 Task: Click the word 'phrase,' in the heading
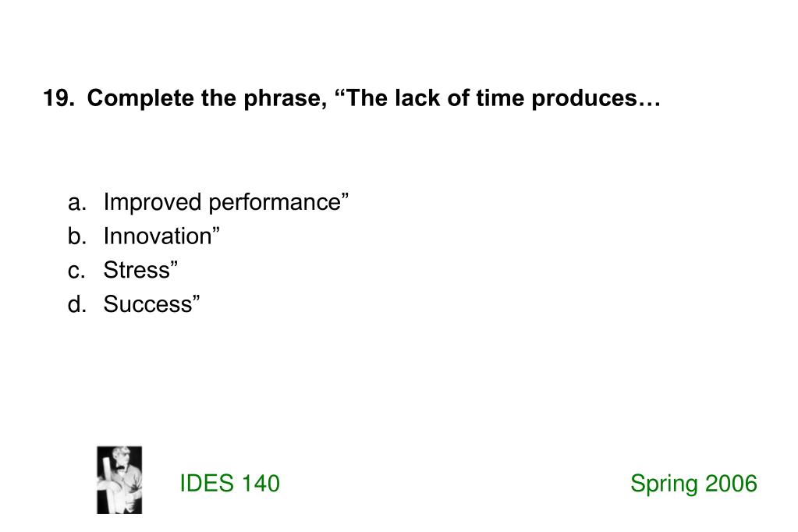click(x=286, y=99)
